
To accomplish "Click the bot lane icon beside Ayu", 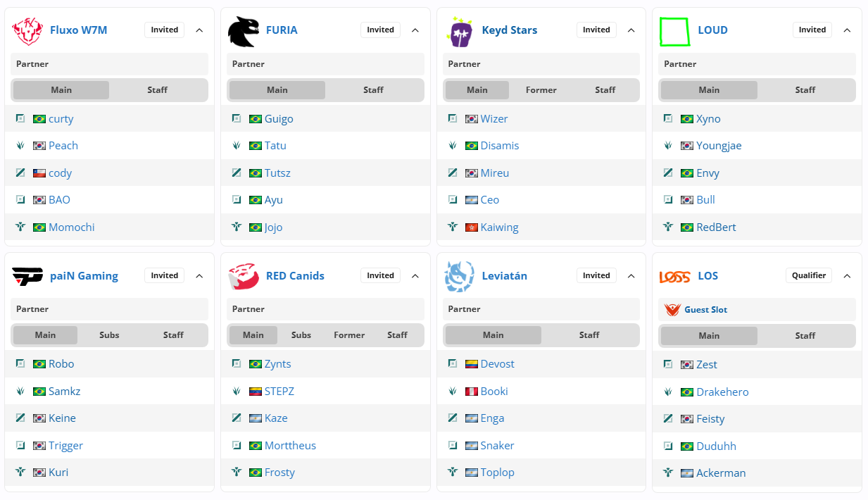I will (x=237, y=200).
